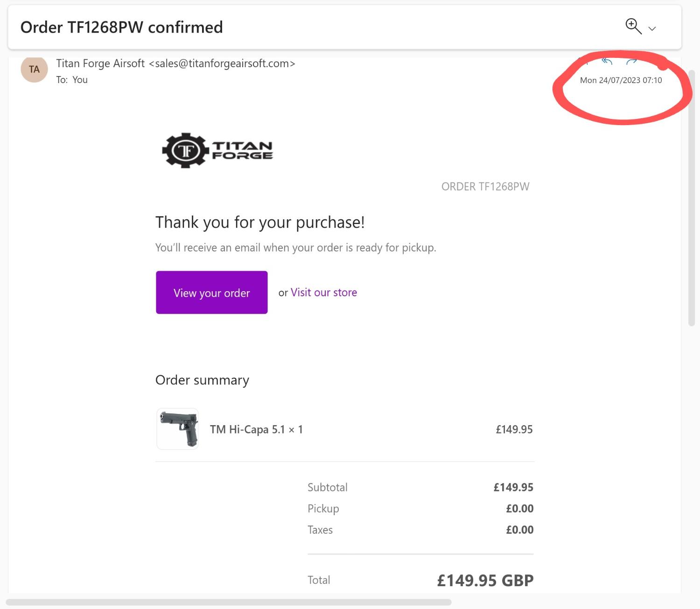Expand the chevron beside the zoom icon
700x609 pixels.
click(x=652, y=28)
